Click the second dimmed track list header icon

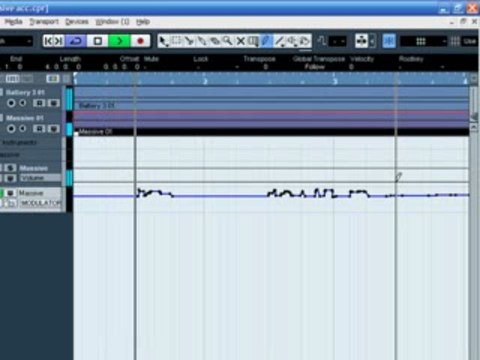click(27, 79)
